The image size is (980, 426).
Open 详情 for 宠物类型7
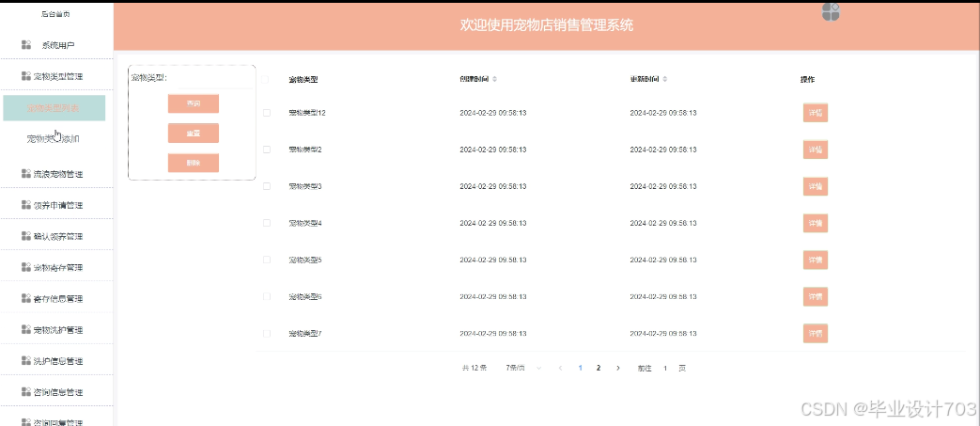(815, 334)
